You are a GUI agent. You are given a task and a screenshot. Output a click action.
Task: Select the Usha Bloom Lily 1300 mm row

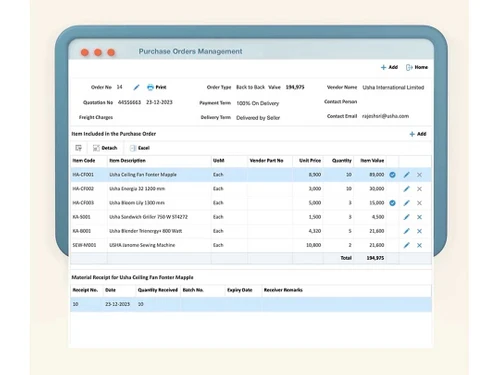coord(251,203)
